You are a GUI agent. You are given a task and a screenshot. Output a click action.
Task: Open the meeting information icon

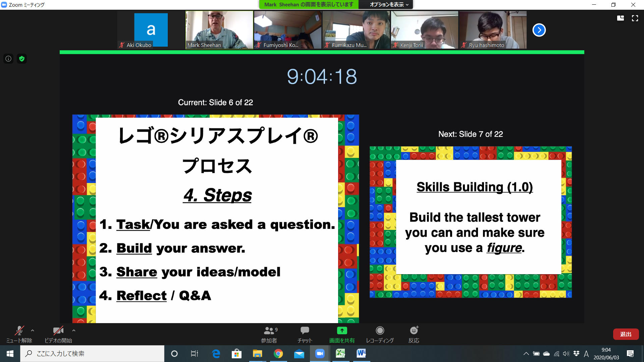click(x=8, y=59)
